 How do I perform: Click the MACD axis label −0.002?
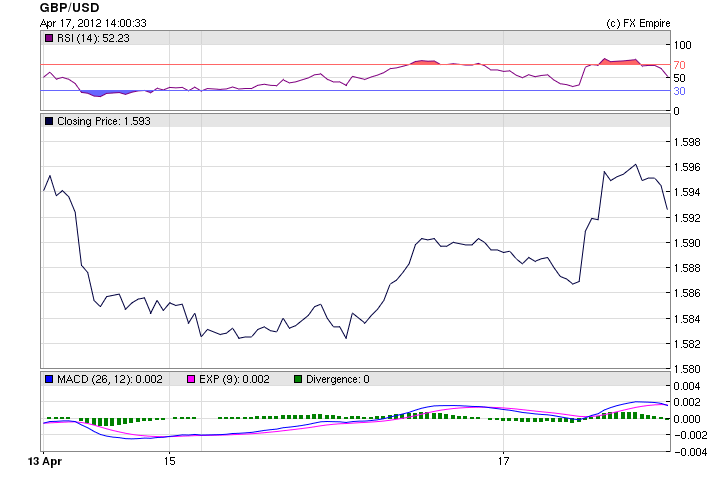690,435
